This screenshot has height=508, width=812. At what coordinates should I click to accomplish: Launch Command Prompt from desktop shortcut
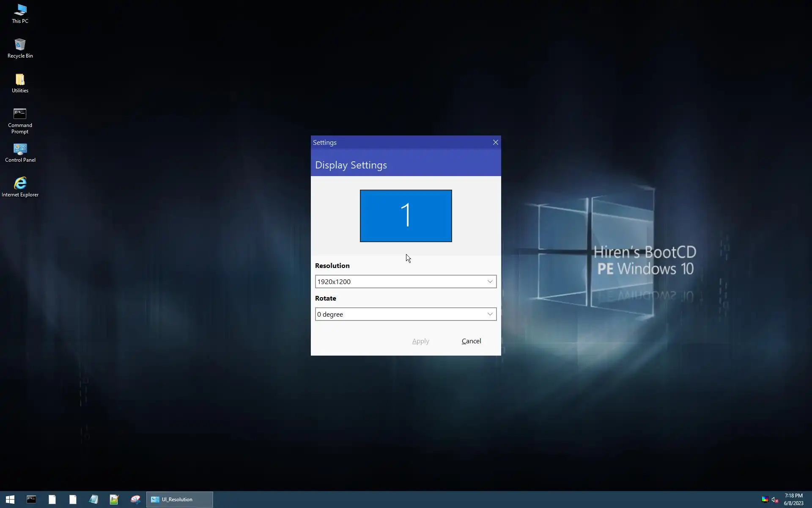click(x=20, y=120)
